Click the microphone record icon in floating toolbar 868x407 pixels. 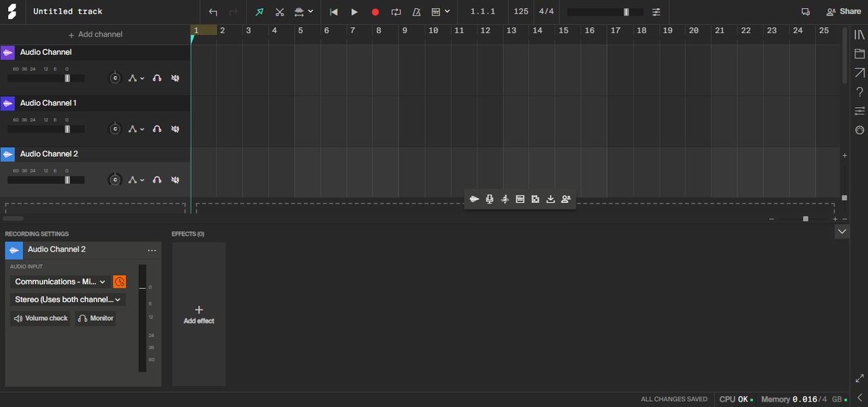coord(489,199)
